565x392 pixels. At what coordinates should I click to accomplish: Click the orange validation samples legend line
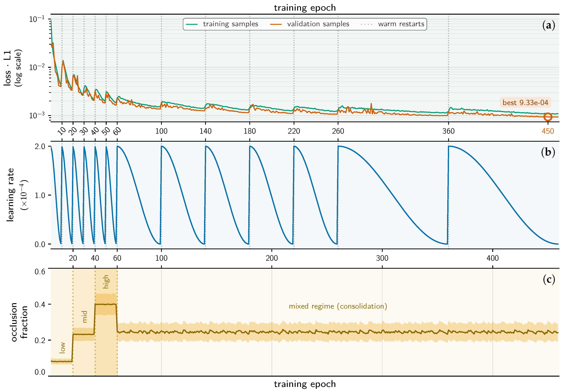[x=276, y=24]
